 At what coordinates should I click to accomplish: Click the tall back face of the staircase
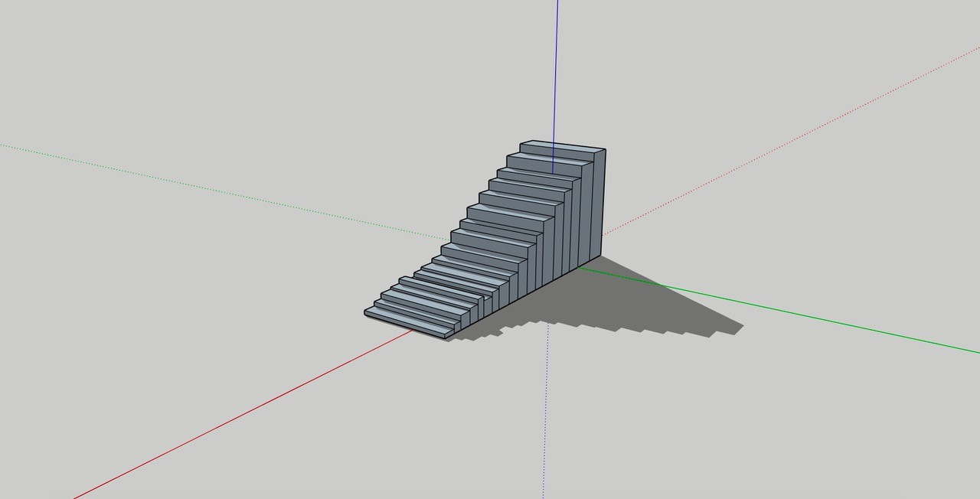coord(599,203)
